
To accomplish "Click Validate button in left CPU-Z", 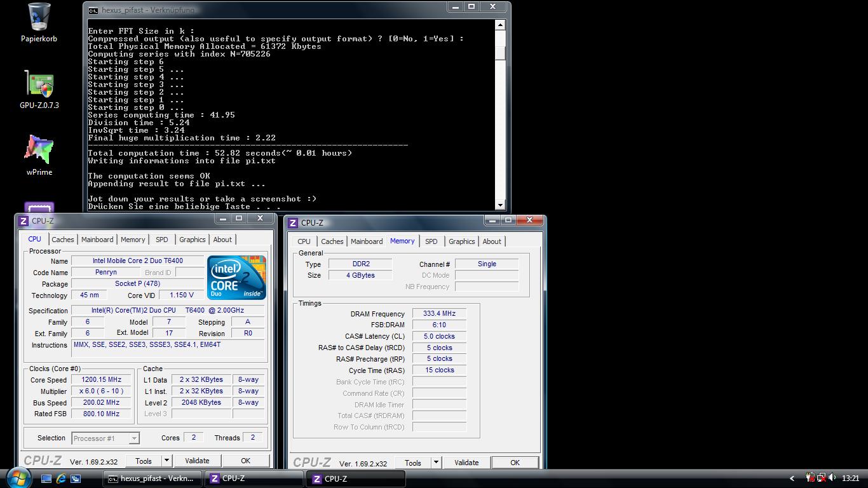I will coord(197,461).
